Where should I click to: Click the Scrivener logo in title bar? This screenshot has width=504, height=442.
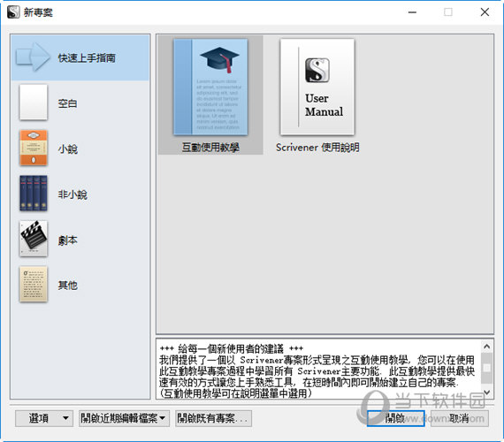pos(13,12)
